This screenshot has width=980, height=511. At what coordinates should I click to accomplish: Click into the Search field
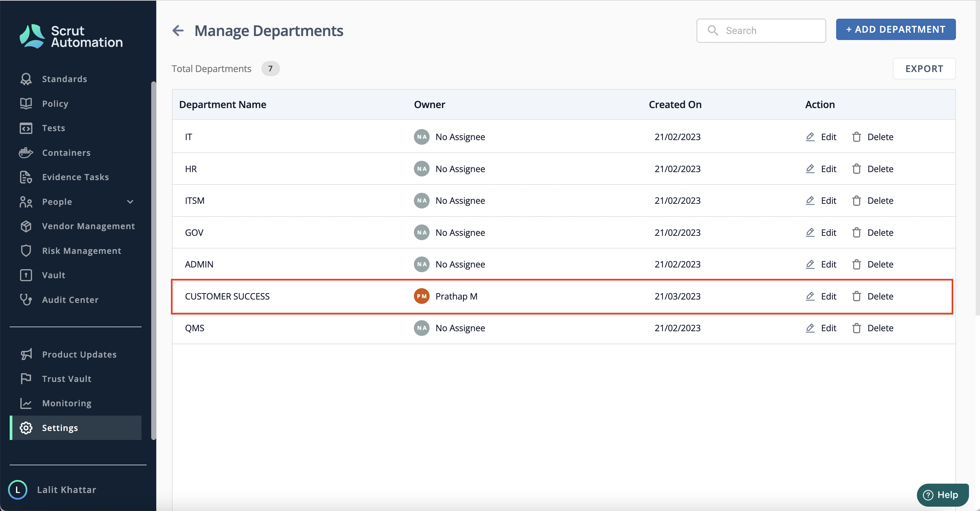761,30
